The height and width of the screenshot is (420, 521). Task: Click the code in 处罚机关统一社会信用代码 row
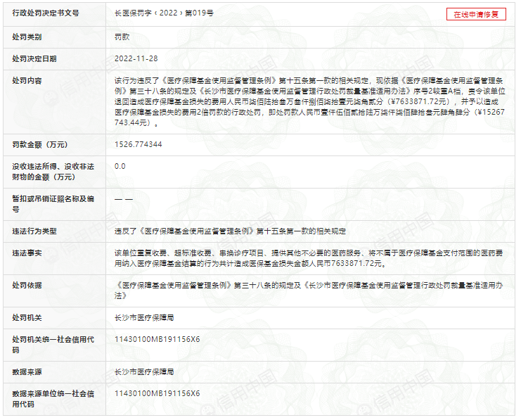157,339
